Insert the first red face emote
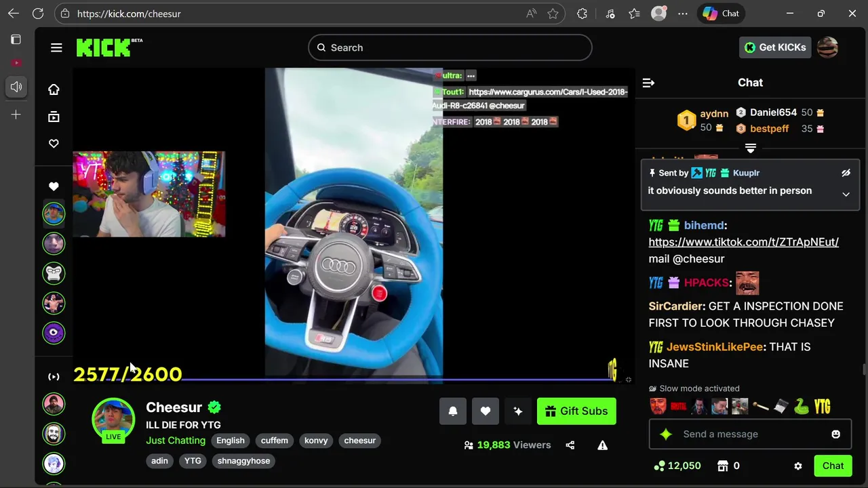 (x=657, y=407)
